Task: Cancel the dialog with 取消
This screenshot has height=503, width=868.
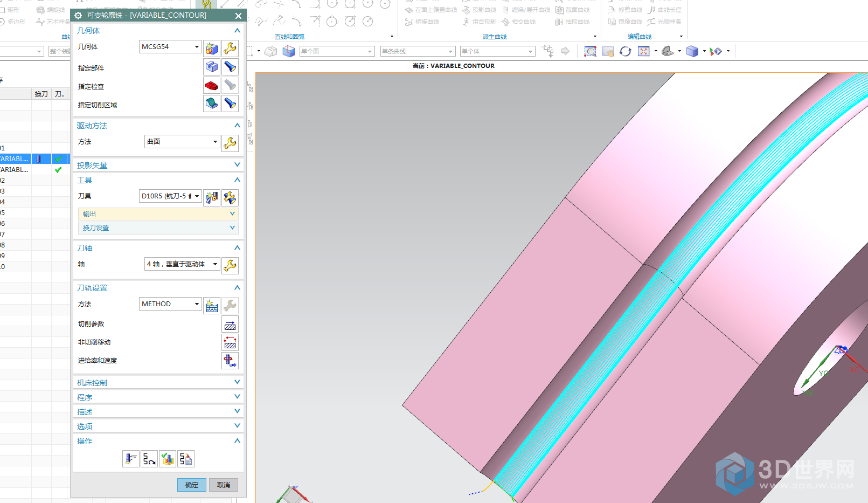Action: tap(224, 485)
